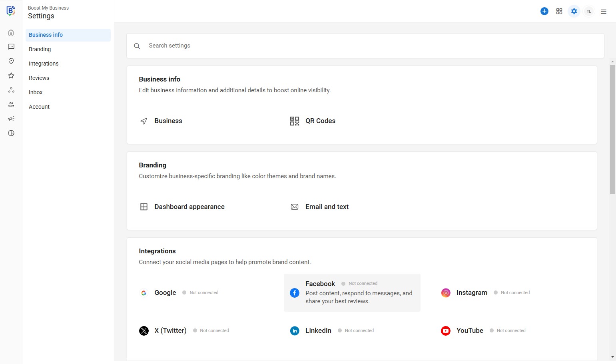
Task: Open Email and text branding
Action: [327, 207]
